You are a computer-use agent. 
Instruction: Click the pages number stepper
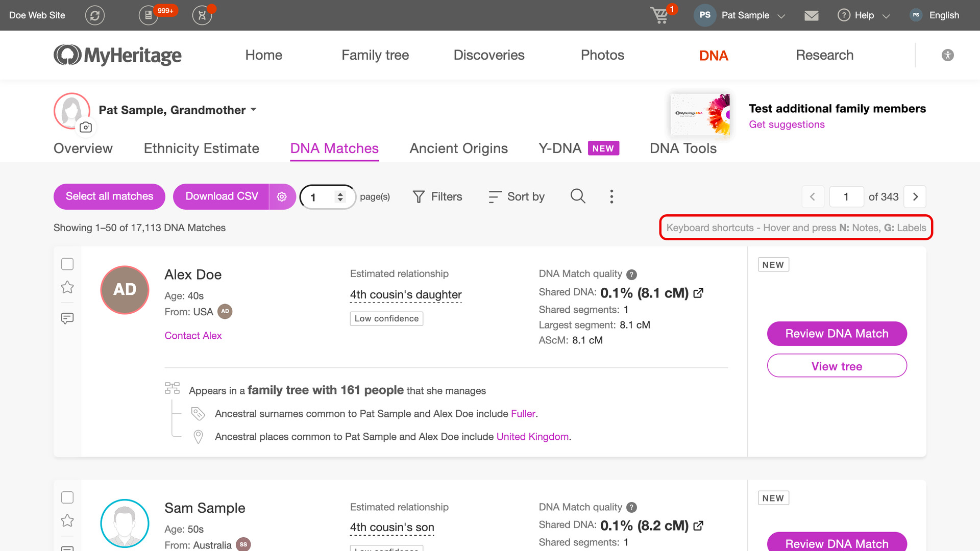tap(340, 196)
